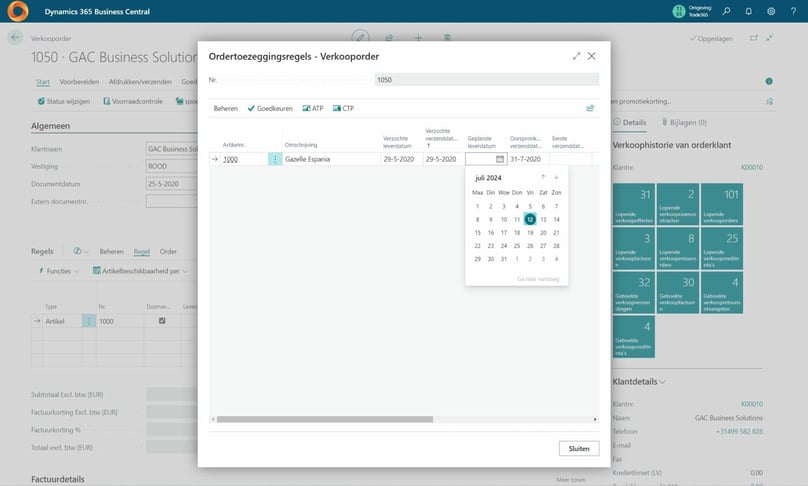Expand the dialog to full screen

[x=576, y=56]
